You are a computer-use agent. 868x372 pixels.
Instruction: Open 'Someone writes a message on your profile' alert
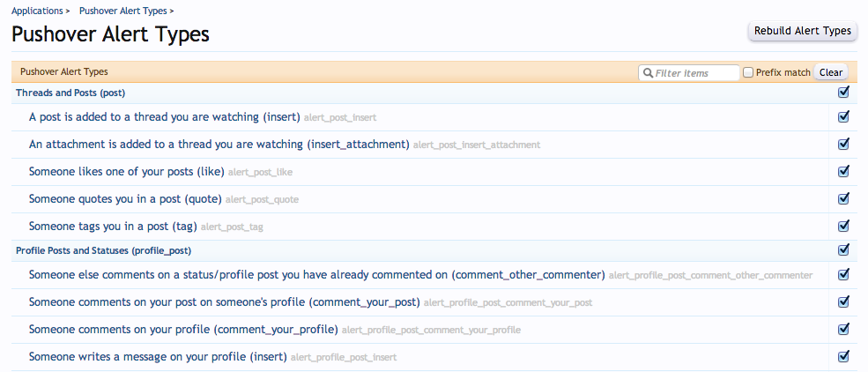point(158,356)
